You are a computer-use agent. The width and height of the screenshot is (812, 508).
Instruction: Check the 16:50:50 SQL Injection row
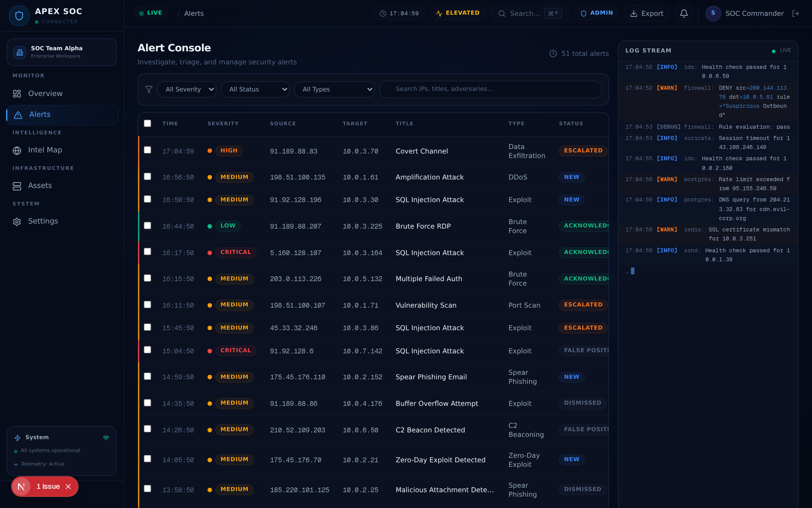[147, 199]
